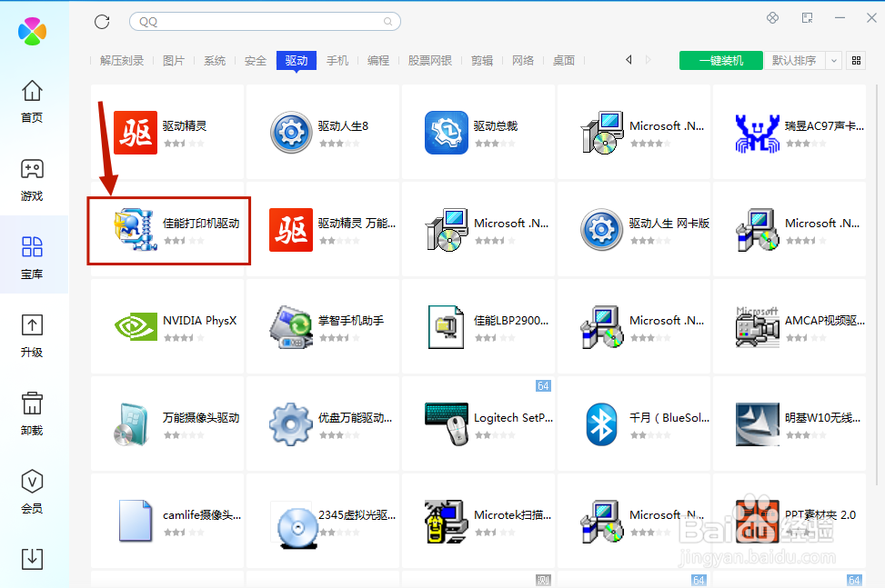Viewport: 885px width, 588px height.
Task: Click the NVIDIA PhysX icon
Action: tap(136, 326)
